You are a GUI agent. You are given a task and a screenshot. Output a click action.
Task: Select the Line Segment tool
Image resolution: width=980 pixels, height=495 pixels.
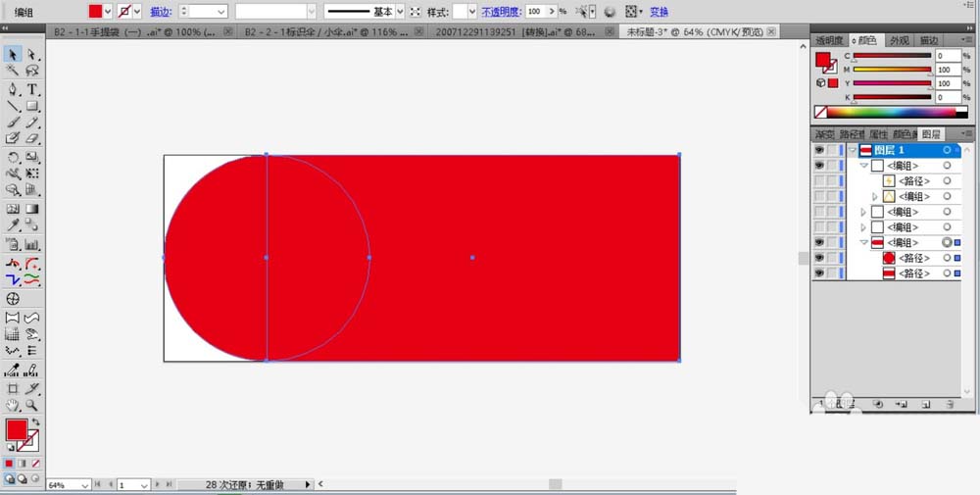[13, 106]
